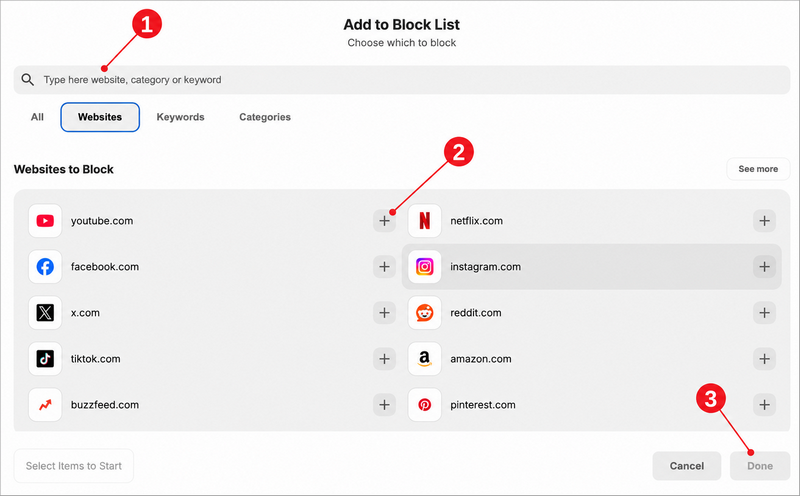The image size is (800, 496).
Task: Add x.com using the plus icon
Action: click(x=384, y=313)
